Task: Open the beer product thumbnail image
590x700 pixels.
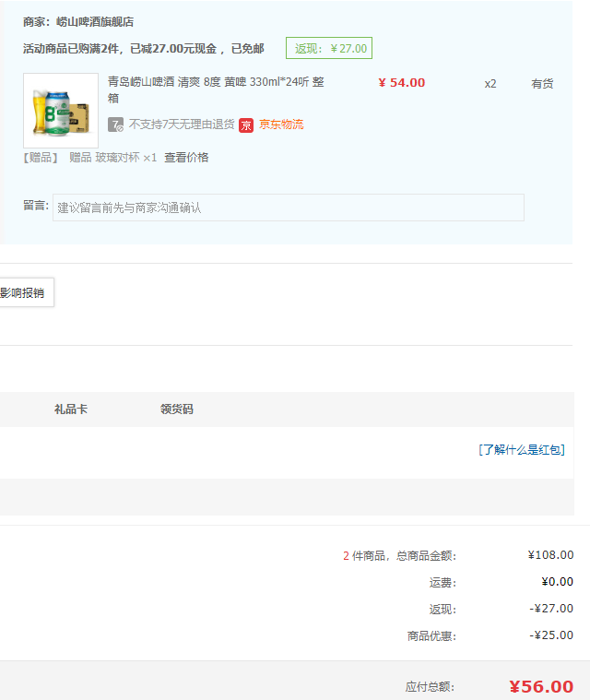Action: (61, 111)
